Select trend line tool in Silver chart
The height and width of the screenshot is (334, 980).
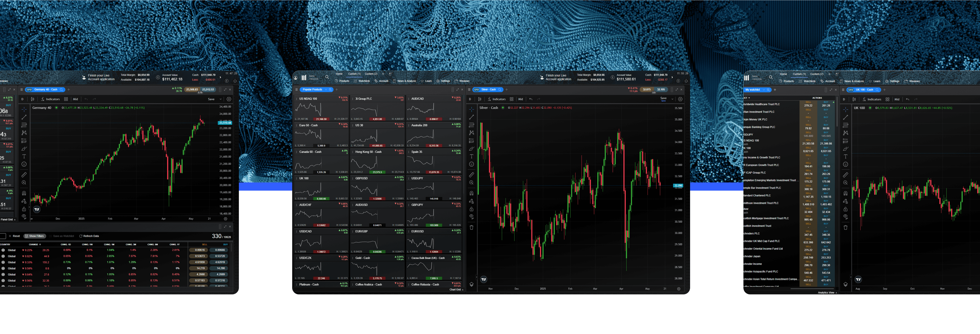[x=471, y=117]
